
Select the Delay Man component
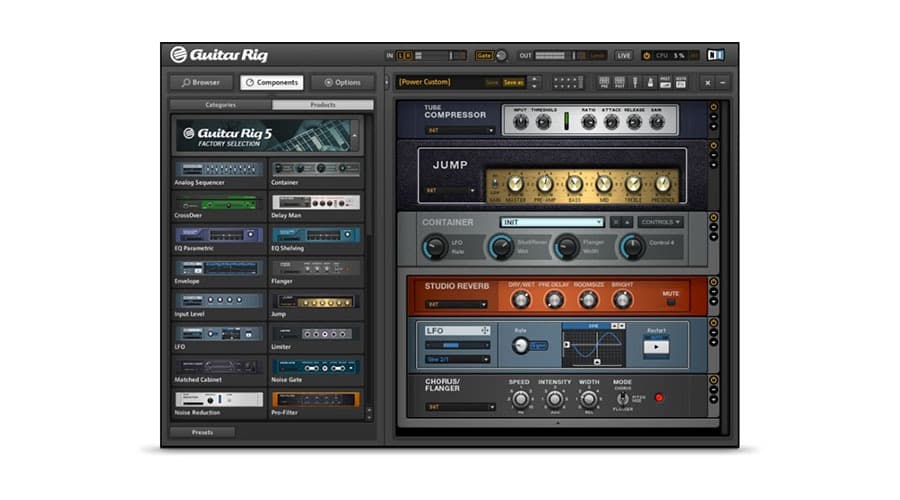[x=316, y=206]
